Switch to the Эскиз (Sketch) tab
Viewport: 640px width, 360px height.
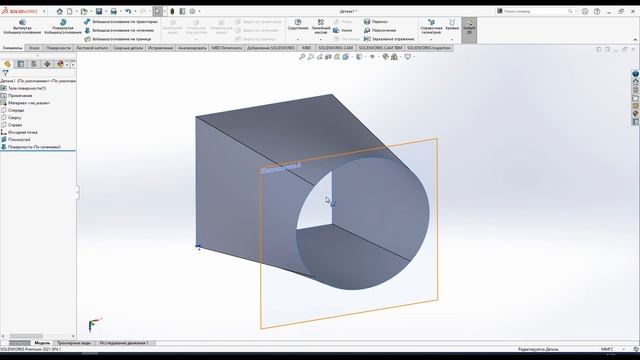coord(35,48)
